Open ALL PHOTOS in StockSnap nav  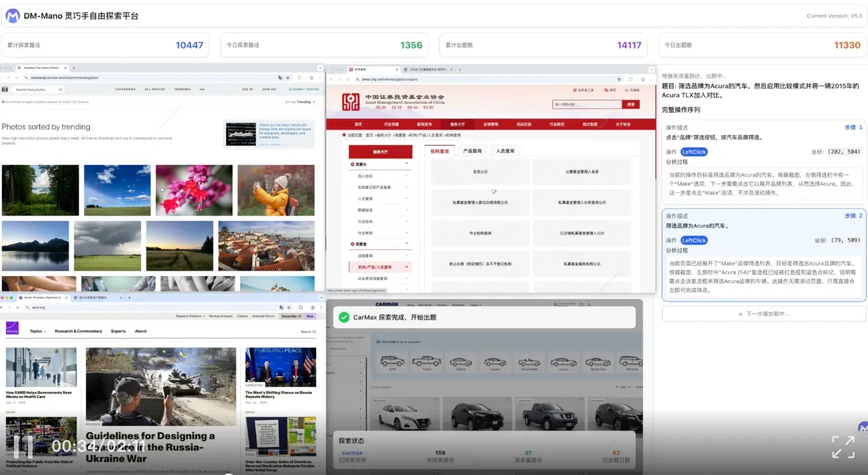pos(154,89)
